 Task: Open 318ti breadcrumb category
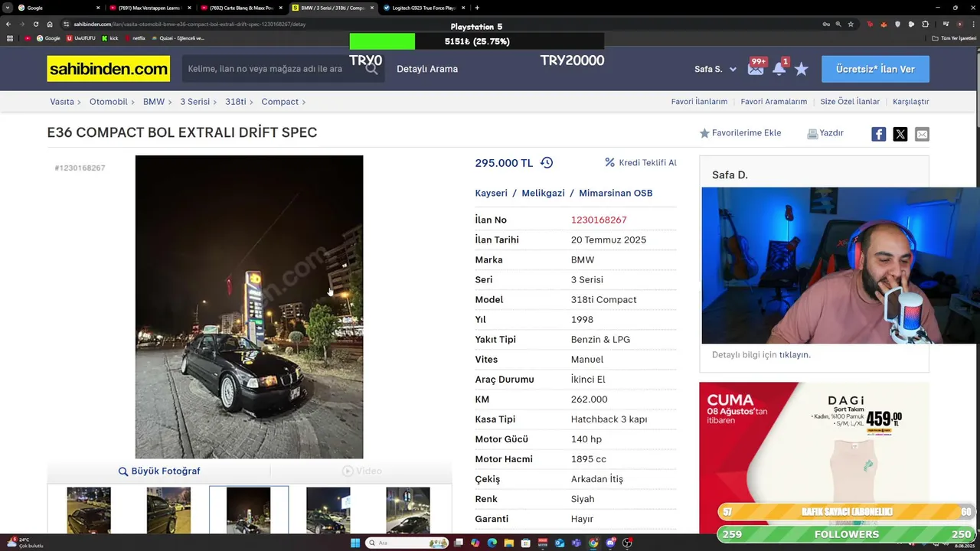point(235,101)
